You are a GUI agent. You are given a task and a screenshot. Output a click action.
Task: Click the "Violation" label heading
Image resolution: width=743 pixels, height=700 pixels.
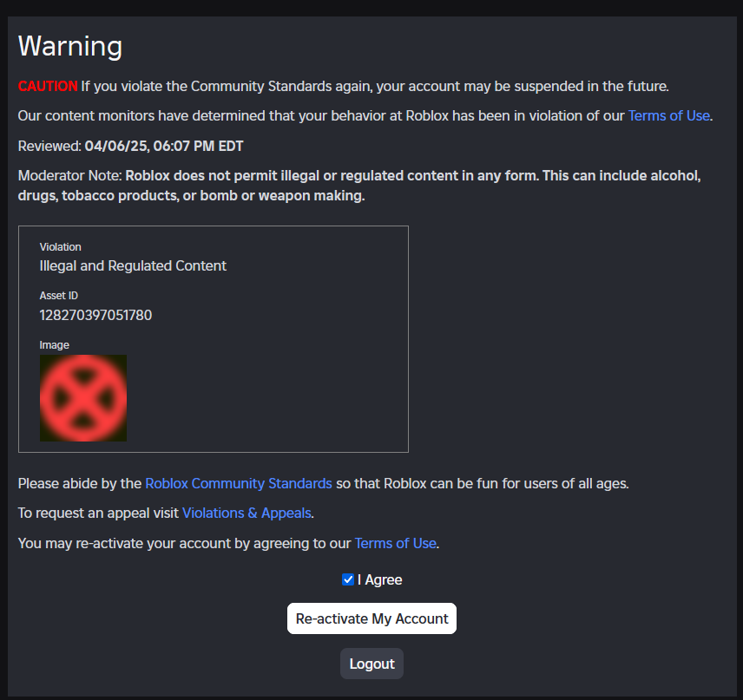pyautogui.click(x=60, y=246)
